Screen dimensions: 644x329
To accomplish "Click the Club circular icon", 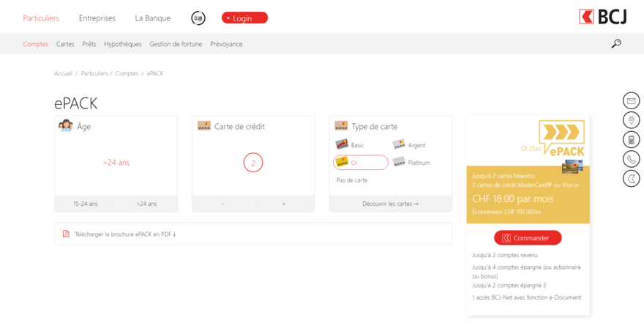I will point(198,18).
